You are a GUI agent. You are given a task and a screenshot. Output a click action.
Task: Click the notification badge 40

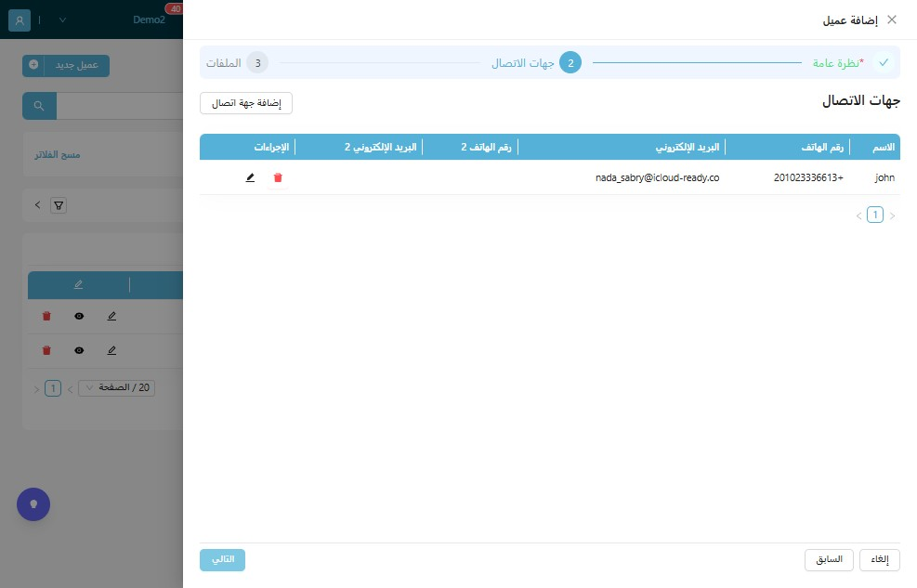click(175, 8)
